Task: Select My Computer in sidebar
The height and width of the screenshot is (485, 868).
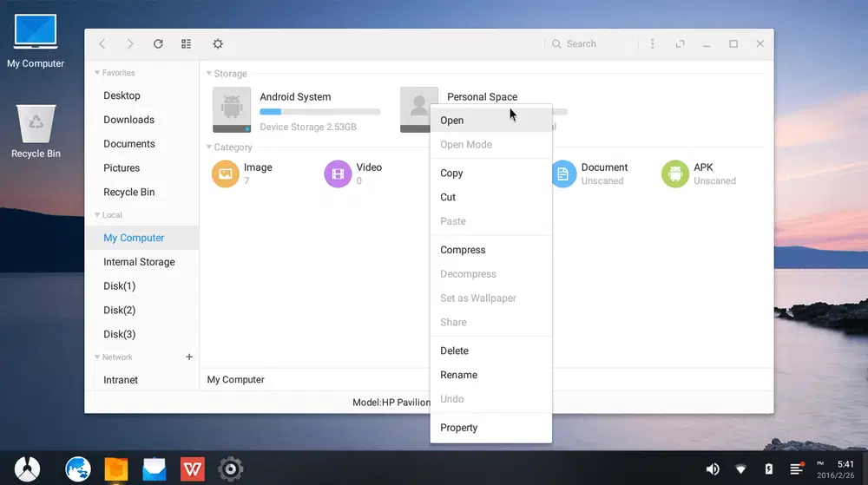Action: (x=142, y=238)
